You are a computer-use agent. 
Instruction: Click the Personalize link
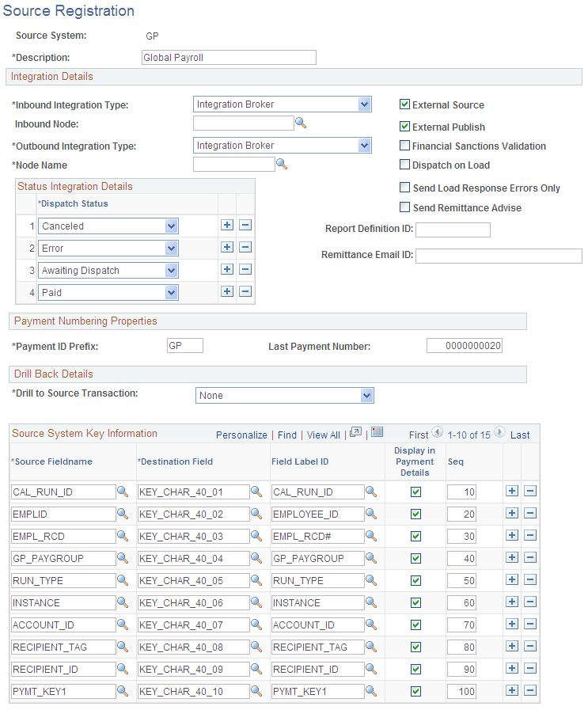(x=242, y=434)
